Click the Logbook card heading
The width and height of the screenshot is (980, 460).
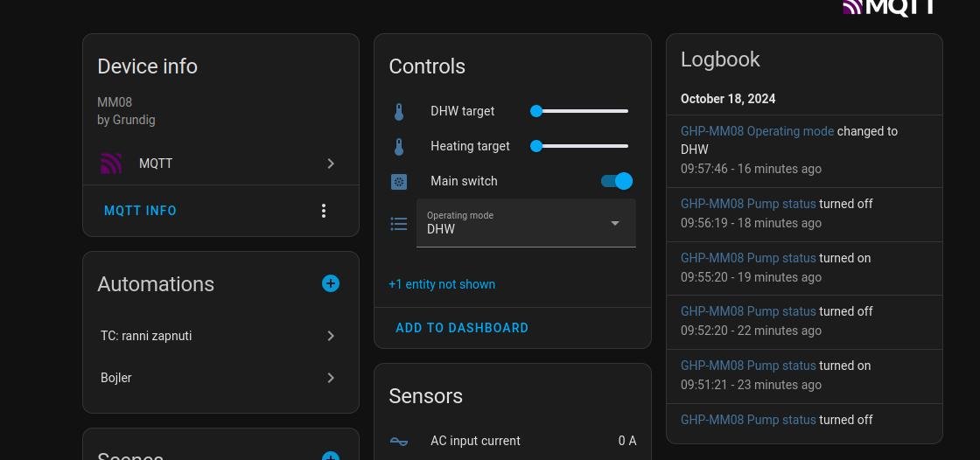pyautogui.click(x=720, y=59)
